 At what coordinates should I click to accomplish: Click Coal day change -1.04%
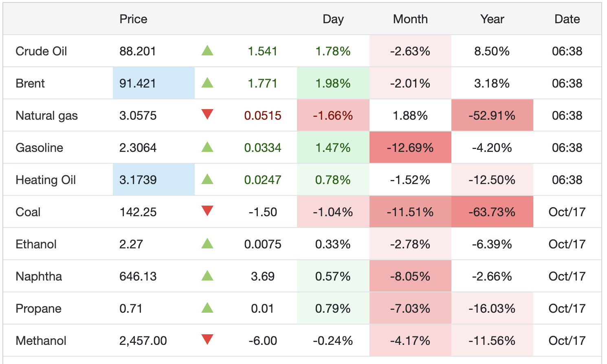pyautogui.click(x=333, y=212)
